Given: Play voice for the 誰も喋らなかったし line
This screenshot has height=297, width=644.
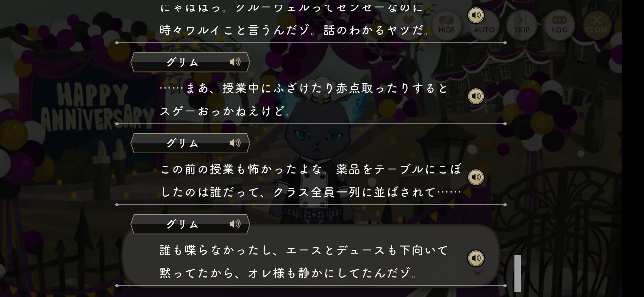Looking at the screenshot, I should coord(476,258).
